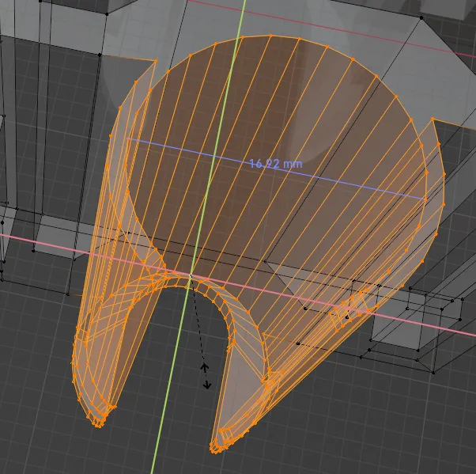
Task: Click the downward black arrow below the arch
Action: 208,385
